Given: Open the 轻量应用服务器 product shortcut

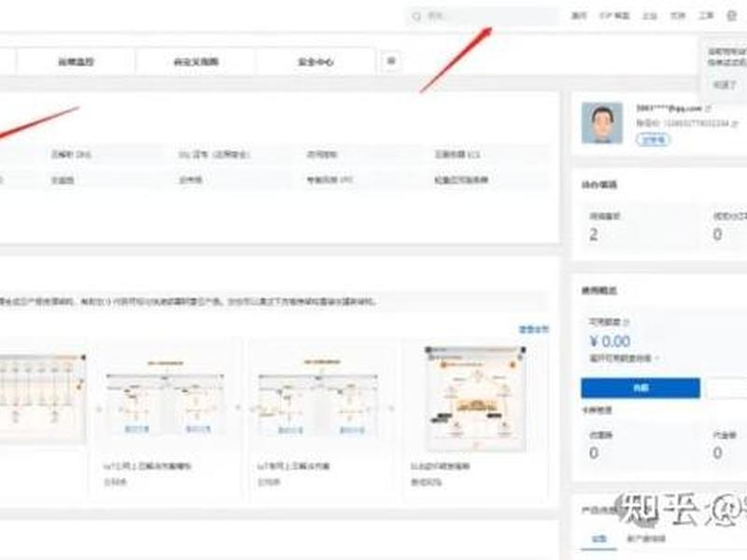Looking at the screenshot, I should pos(461,179).
